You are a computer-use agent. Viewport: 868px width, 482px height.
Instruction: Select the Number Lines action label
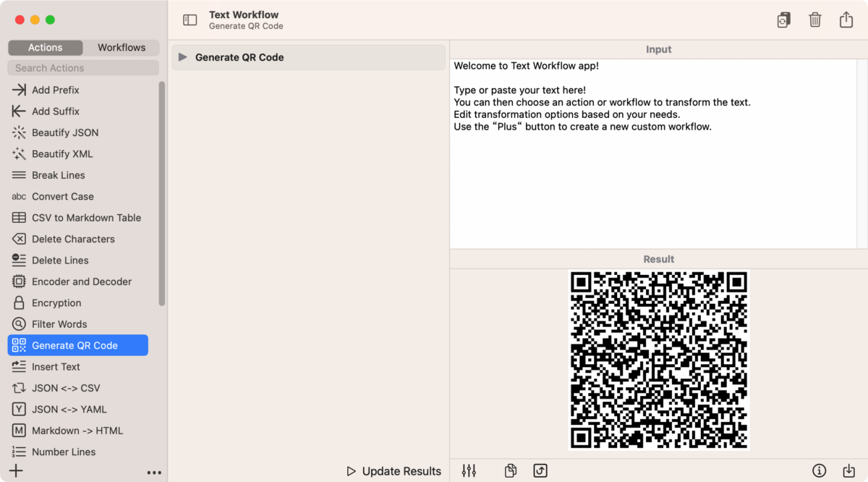tap(64, 452)
